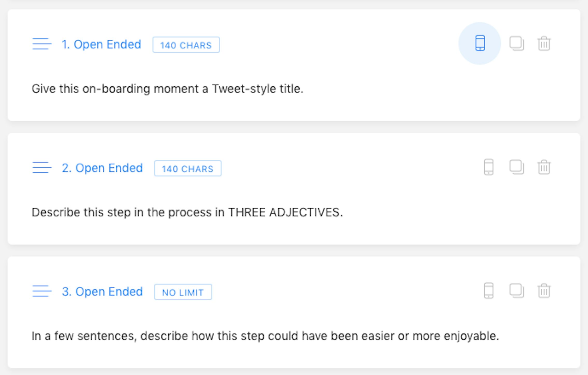
Task: Toggle mobile preview for question 3
Action: pos(488,290)
